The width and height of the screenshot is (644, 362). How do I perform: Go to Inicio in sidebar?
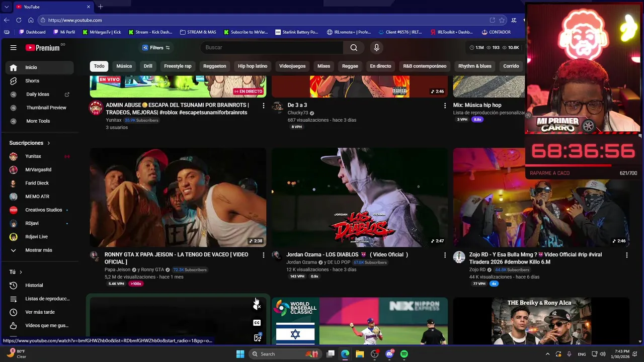40,67
